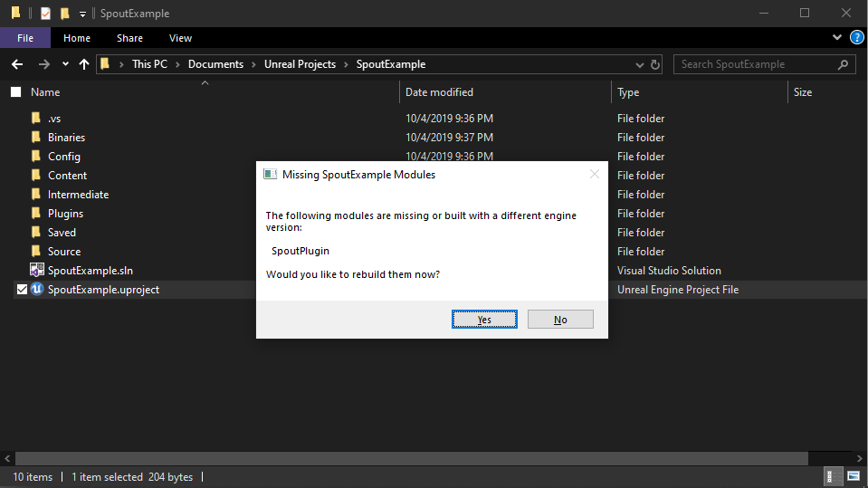This screenshot has height=488, width=868.
Task: Select the SpoutExample.sln file name
Action: (91, 271)
